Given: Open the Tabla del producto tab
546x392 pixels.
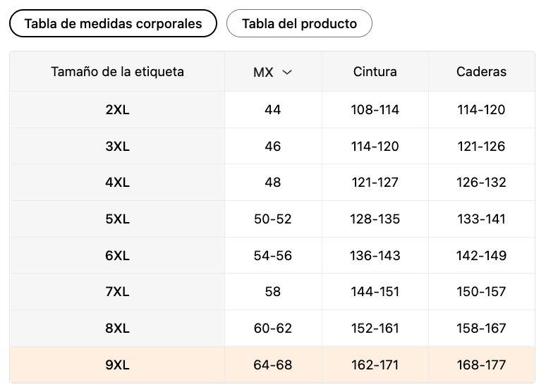Looking at the screenshot, I should pyautogui.click(x=299, y=23).
